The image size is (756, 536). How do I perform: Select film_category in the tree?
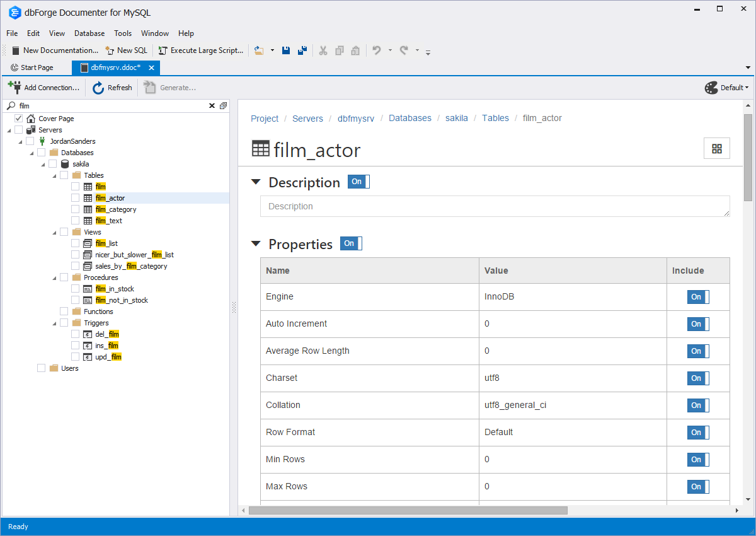[x=116, y=209]
